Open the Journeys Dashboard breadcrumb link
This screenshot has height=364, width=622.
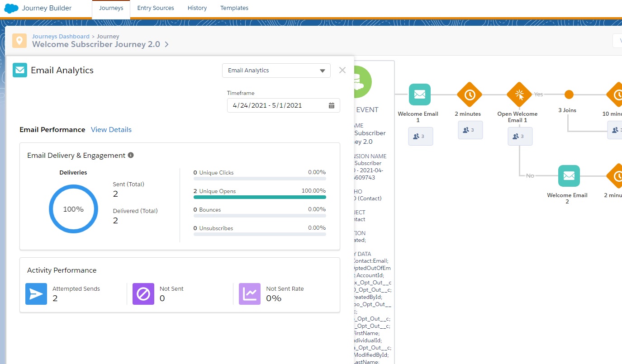pos(61,36)
